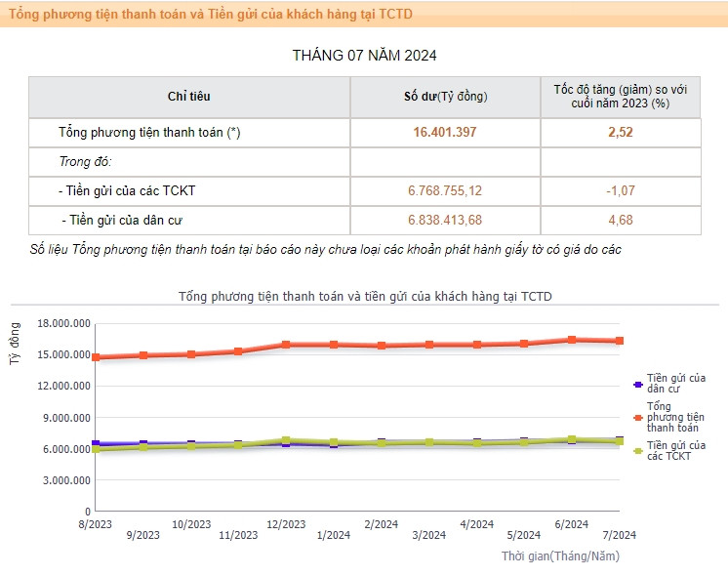
Task: Click the orange legend marker for Tổng phương tiện thanh toán
Action: point(637,417)
